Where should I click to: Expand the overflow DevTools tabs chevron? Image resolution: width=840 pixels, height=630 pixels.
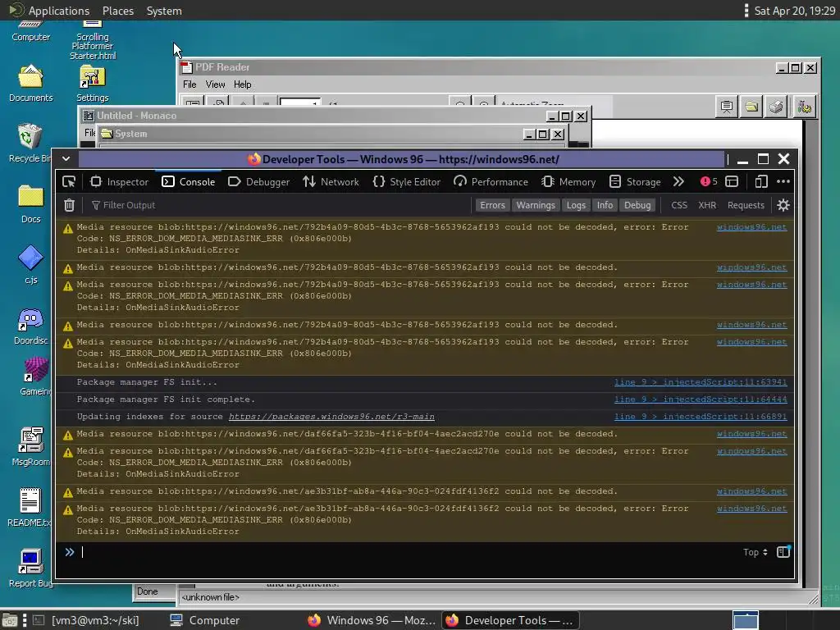[678, 181]
